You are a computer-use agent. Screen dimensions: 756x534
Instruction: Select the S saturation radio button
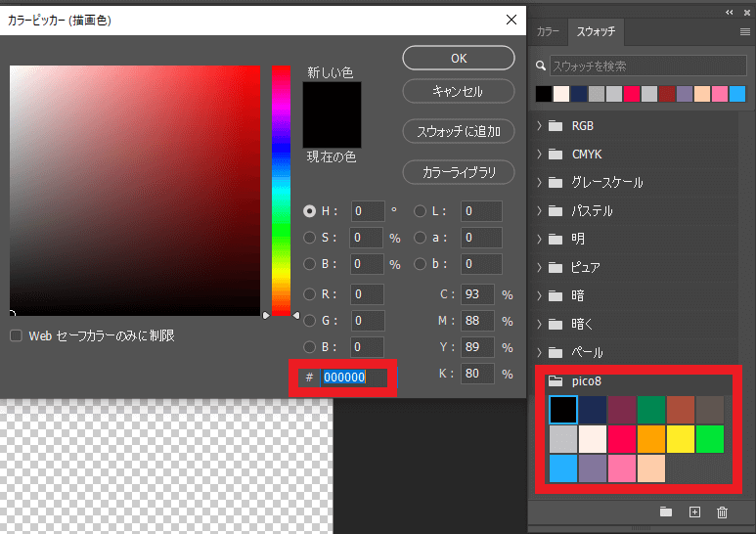click(309, 238)
